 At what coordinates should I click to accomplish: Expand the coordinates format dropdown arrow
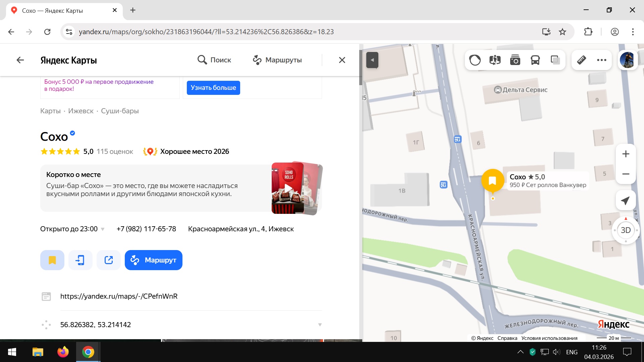320,324
